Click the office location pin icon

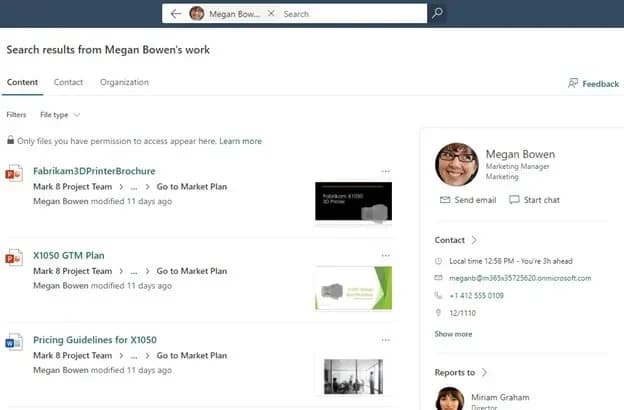coord(438,313)
